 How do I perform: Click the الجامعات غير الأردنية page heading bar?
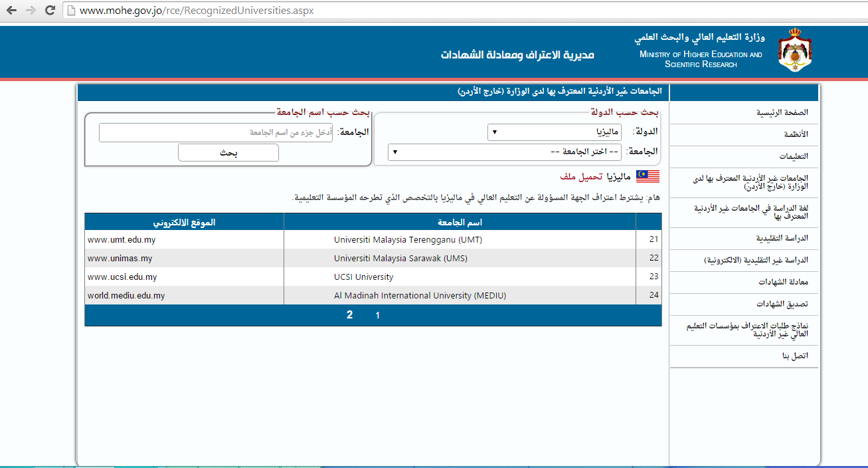pos(373,92)
